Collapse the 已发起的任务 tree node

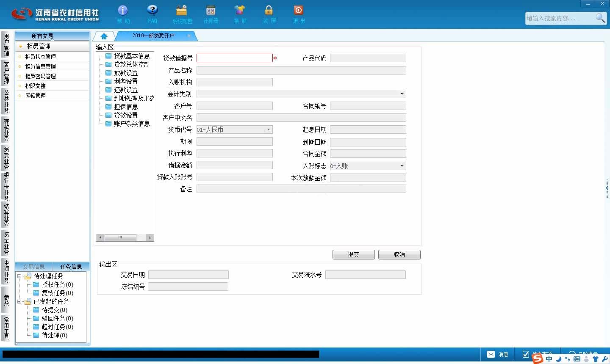click(19, 301)
